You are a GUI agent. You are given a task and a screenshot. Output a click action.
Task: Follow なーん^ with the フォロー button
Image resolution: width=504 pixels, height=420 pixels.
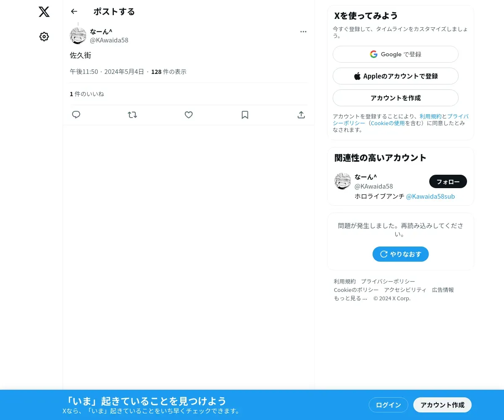[x=448, y=181]
